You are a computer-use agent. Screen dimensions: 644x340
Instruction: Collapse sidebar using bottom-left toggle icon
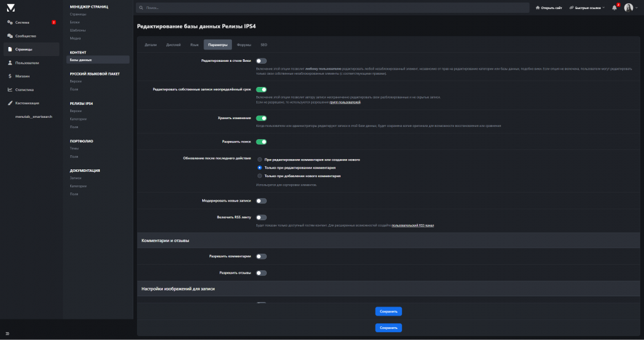pos(8,333)
